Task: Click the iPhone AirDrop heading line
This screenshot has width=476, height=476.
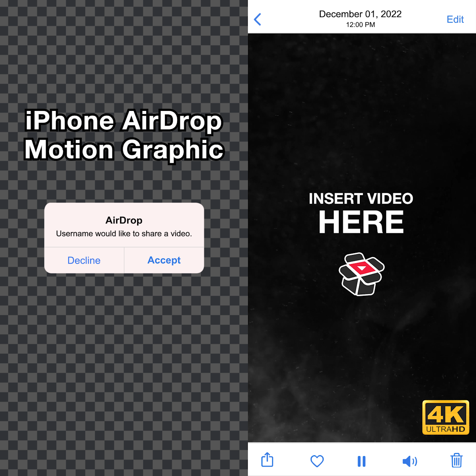Action: click(124, 121)
